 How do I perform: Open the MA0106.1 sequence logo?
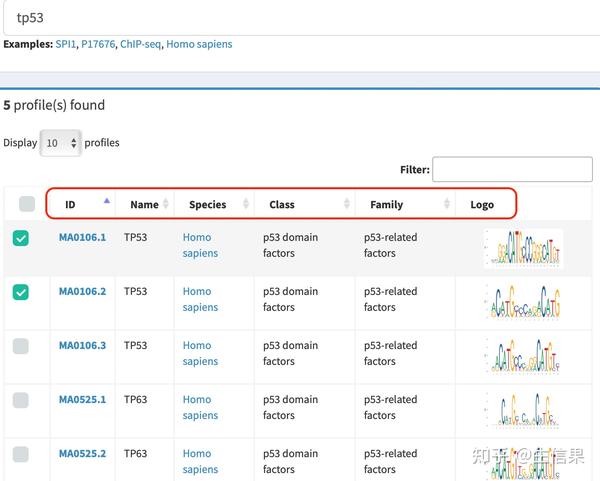(x=523, y=248)
